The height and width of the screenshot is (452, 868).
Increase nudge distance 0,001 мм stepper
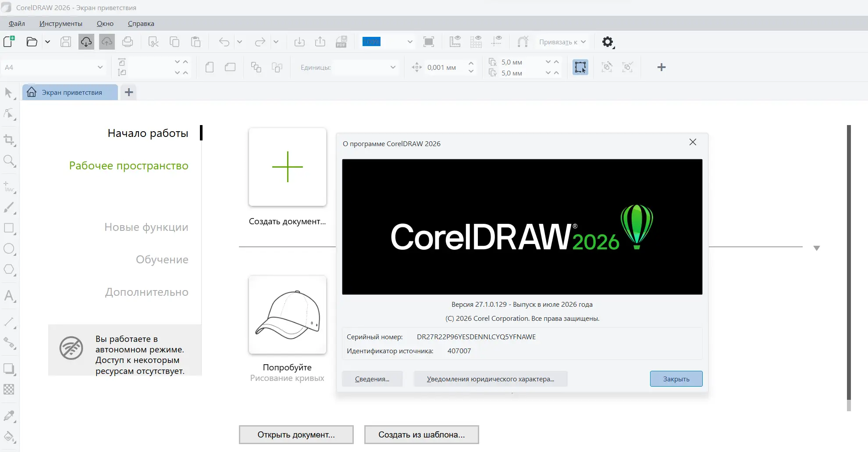pos(471,63)
